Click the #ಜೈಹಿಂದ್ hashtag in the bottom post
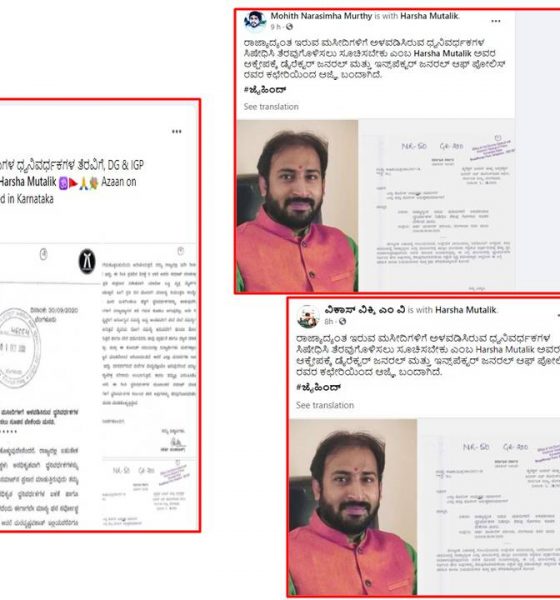Screen dimensions: 560x600 click(x=318, y=388)
